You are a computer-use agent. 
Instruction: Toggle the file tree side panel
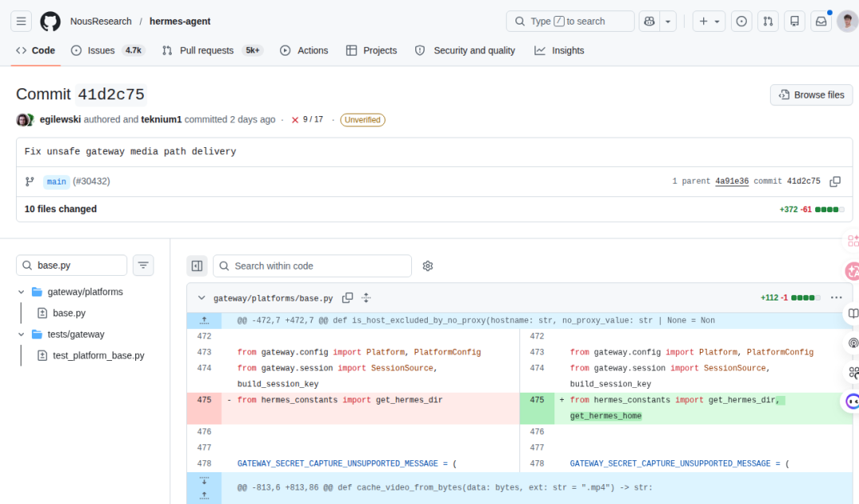click(197, 266)
